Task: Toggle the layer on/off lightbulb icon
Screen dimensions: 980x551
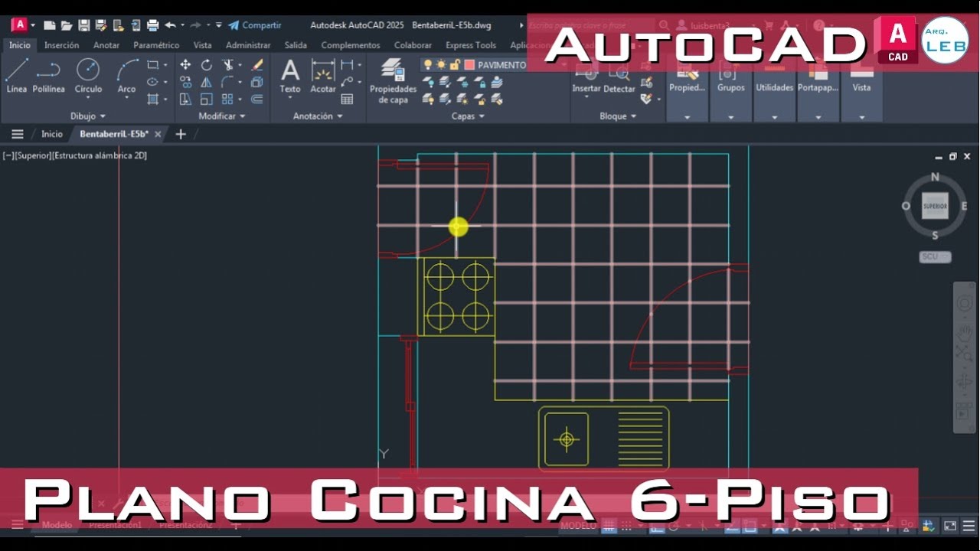Action: pos(428,65)
